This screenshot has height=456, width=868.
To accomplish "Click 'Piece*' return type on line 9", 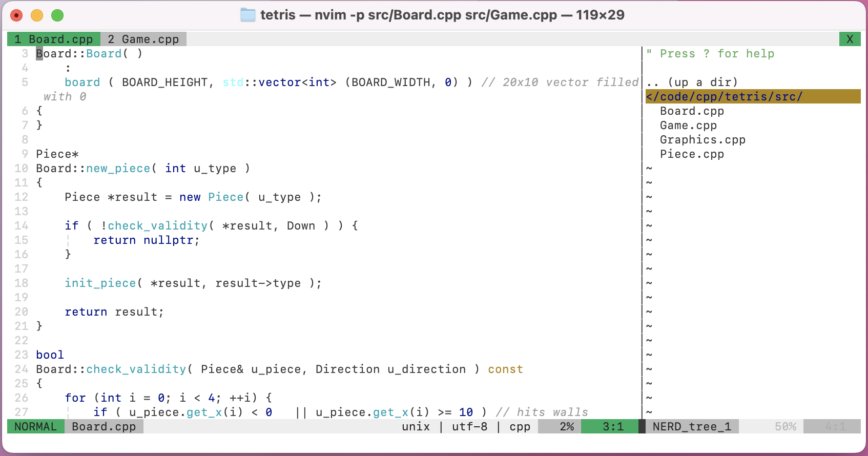I will point(57,154).
